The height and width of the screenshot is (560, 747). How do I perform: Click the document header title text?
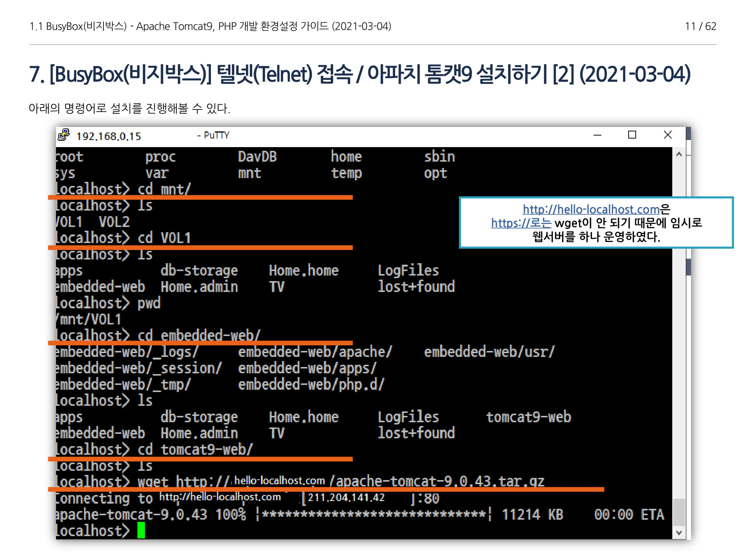tap(210, 26)
